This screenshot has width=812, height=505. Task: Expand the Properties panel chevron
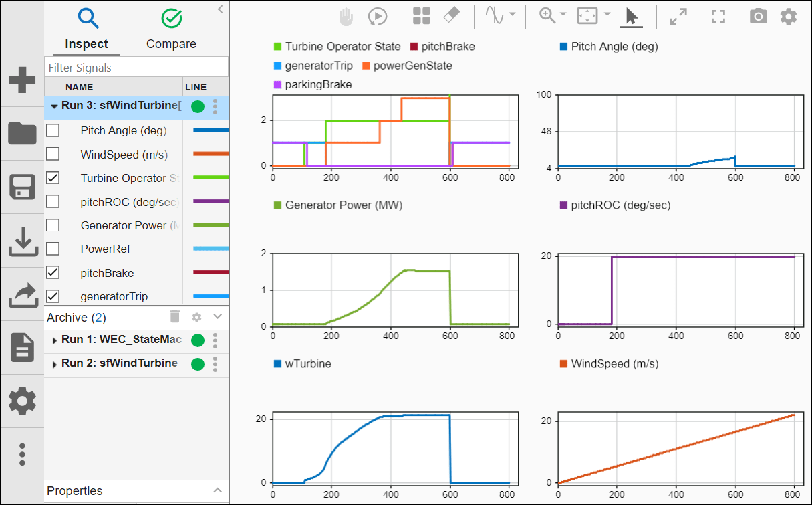click(x=217, y=490)
